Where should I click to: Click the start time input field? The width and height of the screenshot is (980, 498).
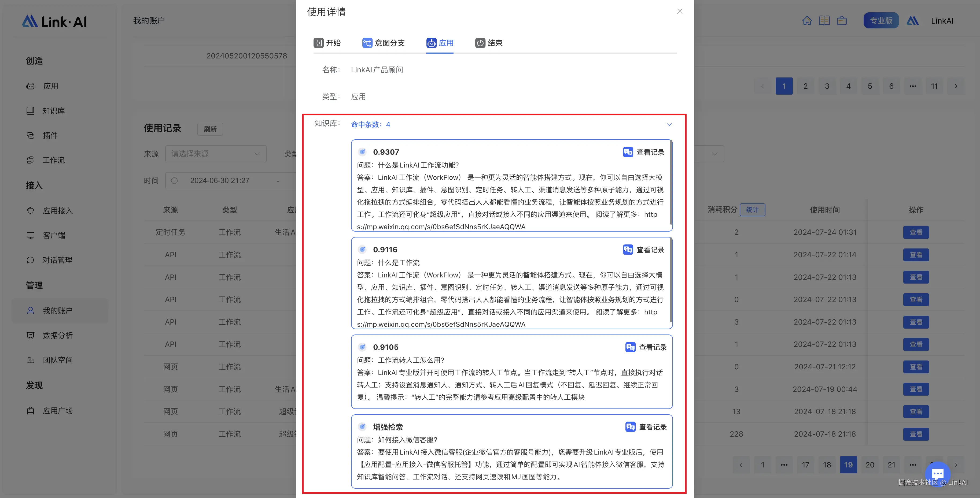tap(219, 181)
